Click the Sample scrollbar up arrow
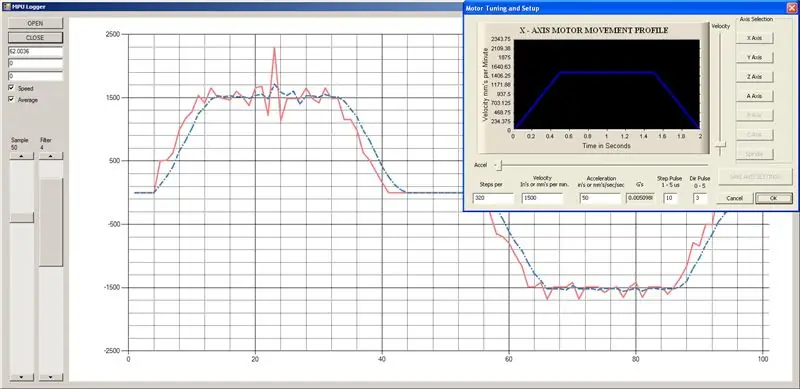The width and height of the screenshot is (800, 389). [x=22, y=156]
